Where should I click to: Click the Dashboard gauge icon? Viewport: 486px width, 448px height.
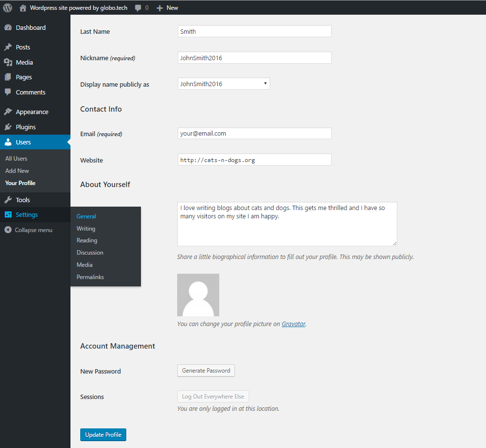(x=8, y=27)
